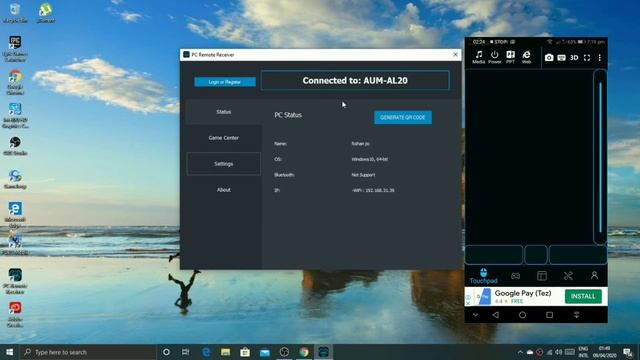
Task: Open the Mail app from the taskbar
Action: pyautogui.click(x=265, y=352)
